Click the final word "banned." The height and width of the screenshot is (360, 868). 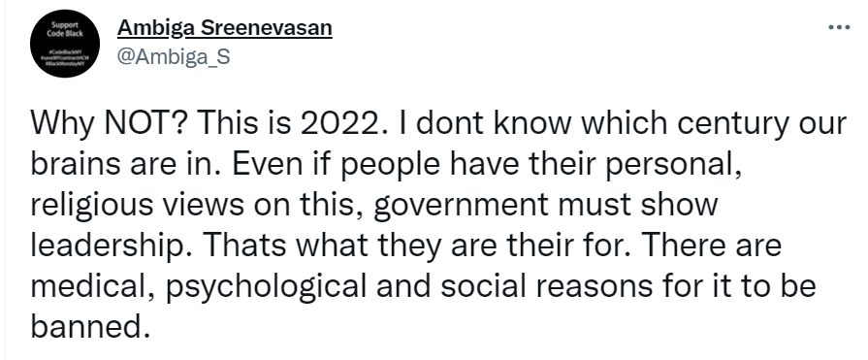coord(90,328)
